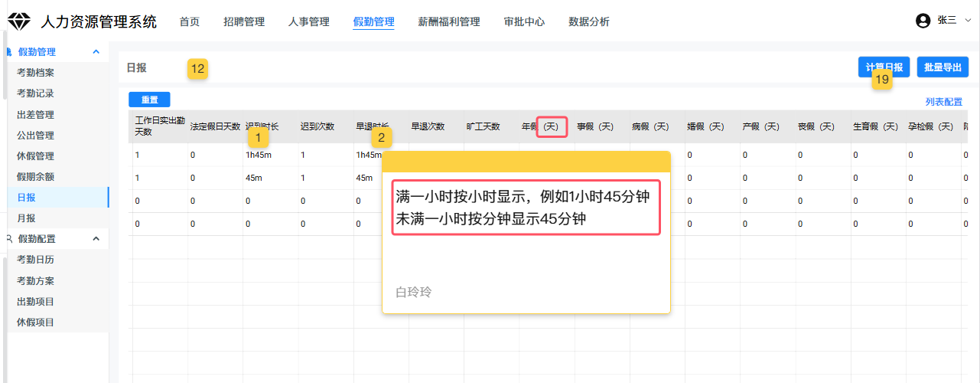Collapse the 假勤管理 sidebar group chevron
Screen dimensions: 980x383
96,52
